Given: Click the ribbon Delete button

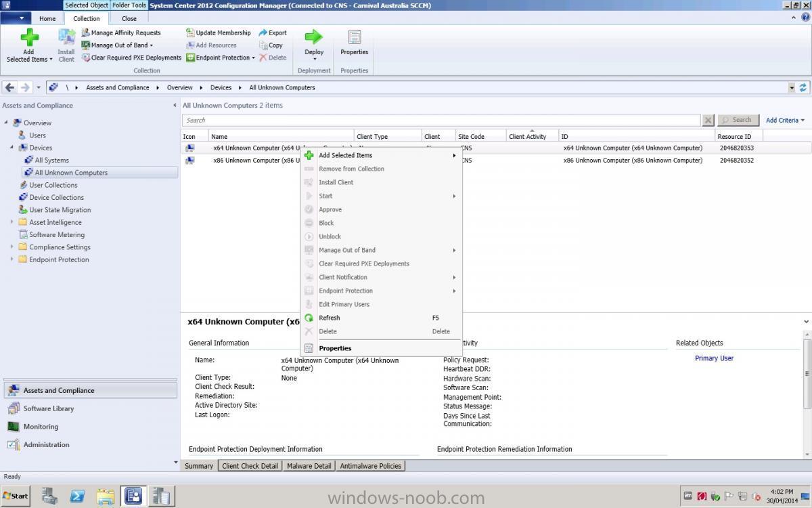Looking at the screenshot, I should tap(273, 58).
